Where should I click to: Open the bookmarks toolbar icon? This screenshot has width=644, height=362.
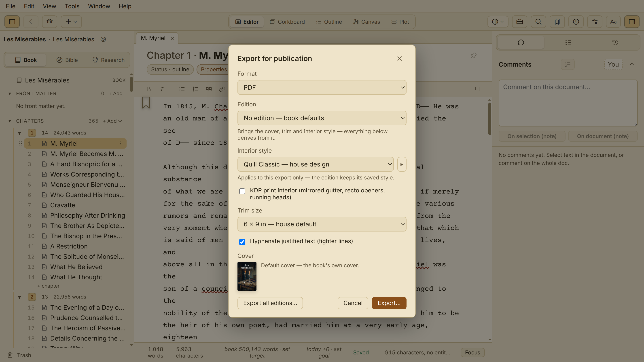point(557,22)
